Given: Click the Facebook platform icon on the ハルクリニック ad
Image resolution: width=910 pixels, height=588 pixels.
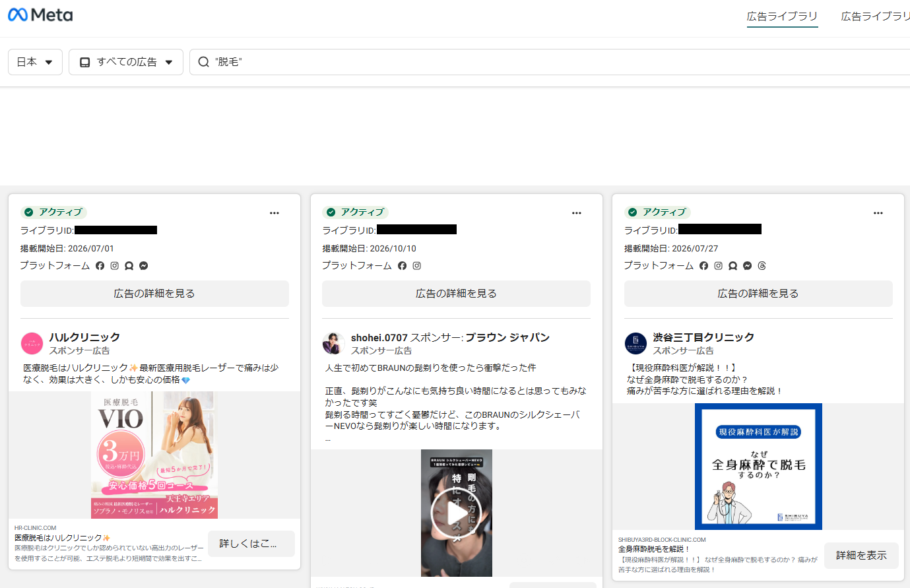Looking at the screenshot, I should coord(100,266).
